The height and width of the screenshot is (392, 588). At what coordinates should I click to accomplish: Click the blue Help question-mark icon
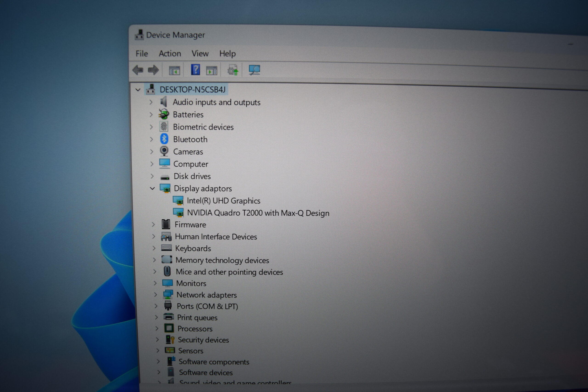tap(195, 70)
